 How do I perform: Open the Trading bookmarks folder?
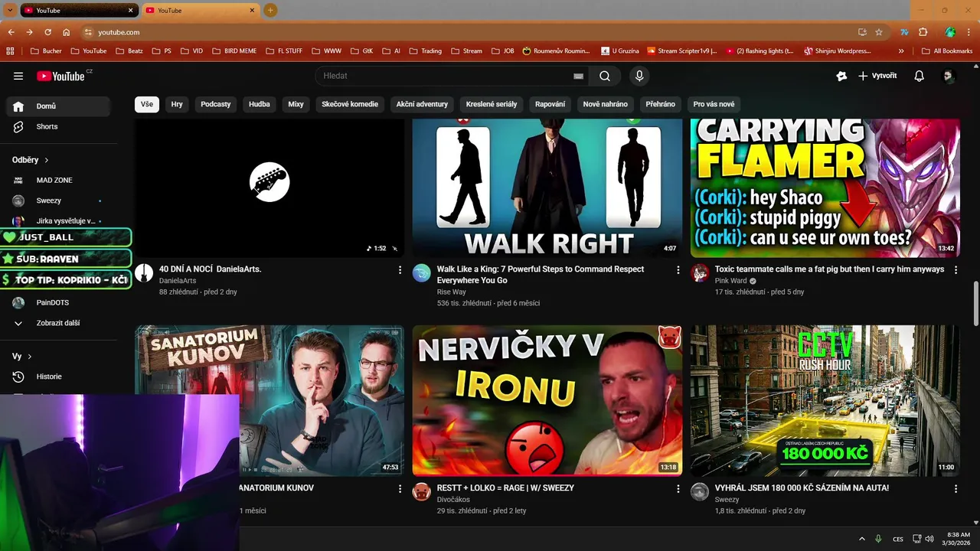(x=426, y=51)
